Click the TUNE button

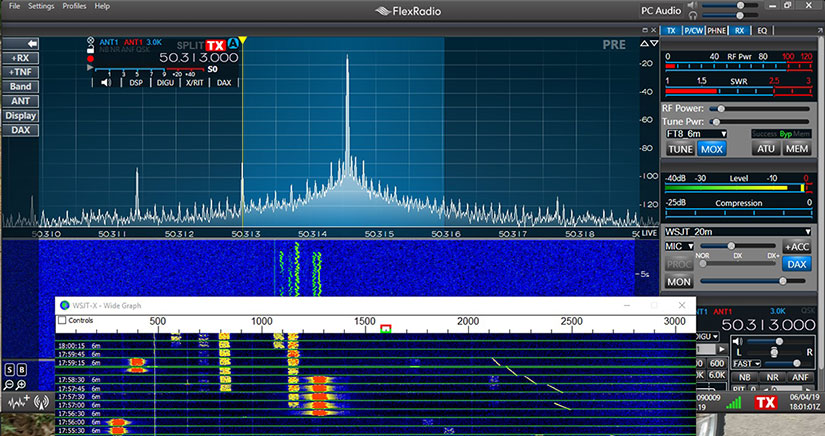point(680,149)
